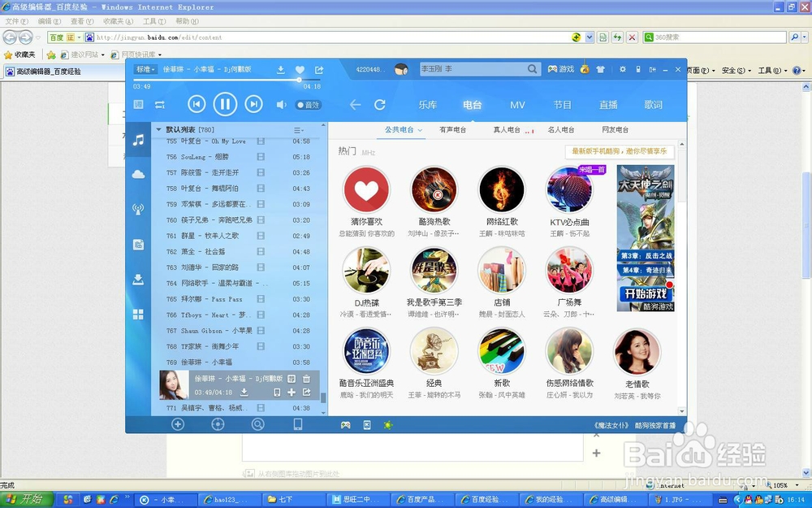The height and width of the screenshot is (508, 812).
Task: Pause the current song in KuGou player
Action: 225,104
